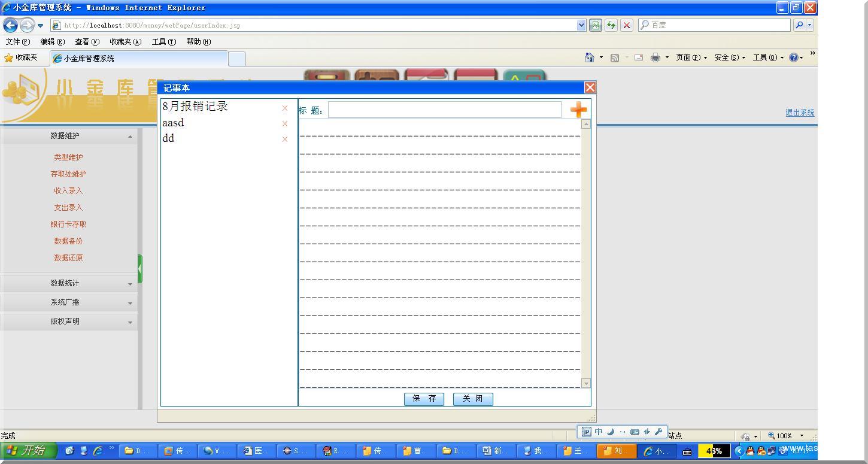Remove the dd note via its X
Image resolution: width=868 pixels, height=464 pixels.
285,139
